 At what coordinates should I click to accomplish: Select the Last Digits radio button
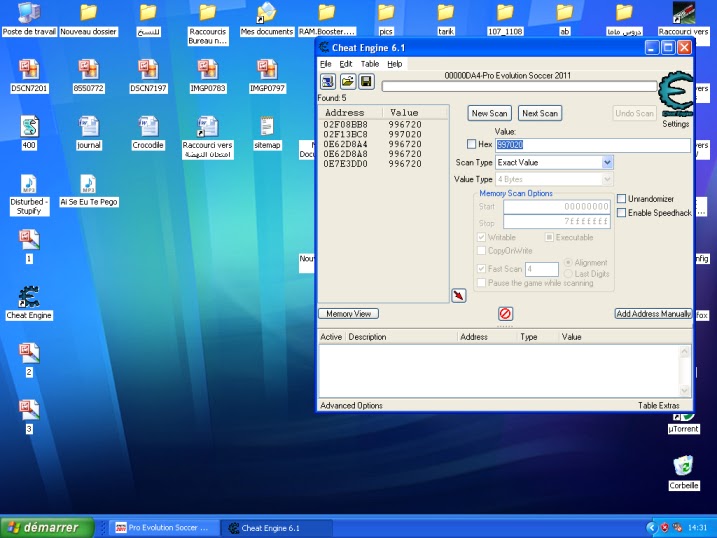tap(568, 273)
